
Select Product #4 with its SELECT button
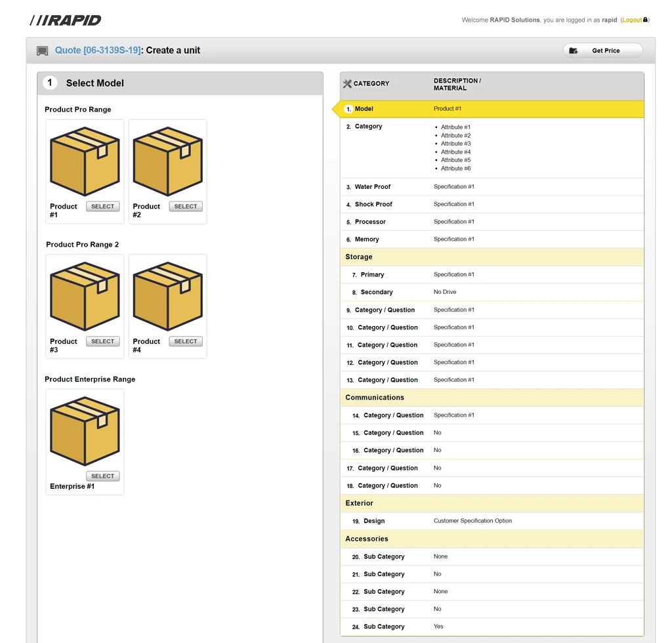[186, 341]
